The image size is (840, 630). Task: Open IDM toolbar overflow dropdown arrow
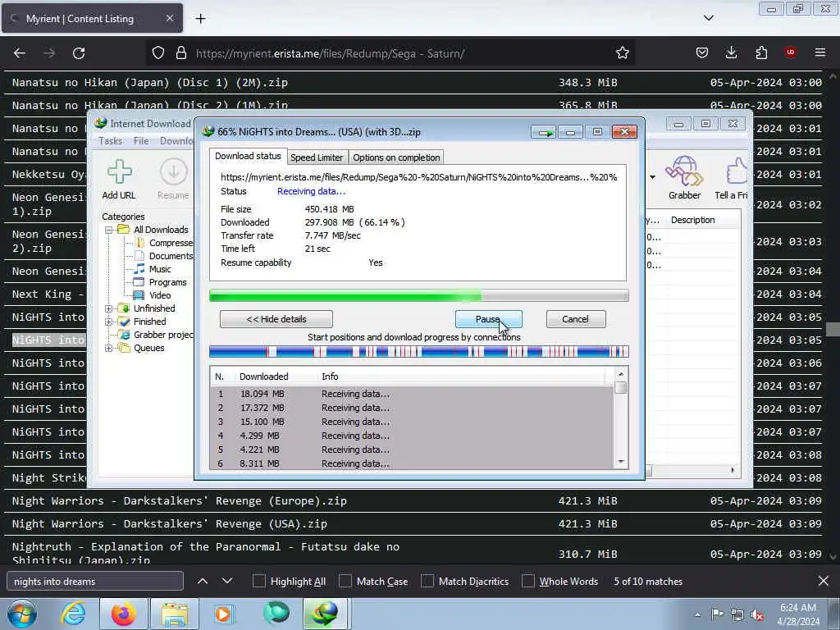pos(652,177)
